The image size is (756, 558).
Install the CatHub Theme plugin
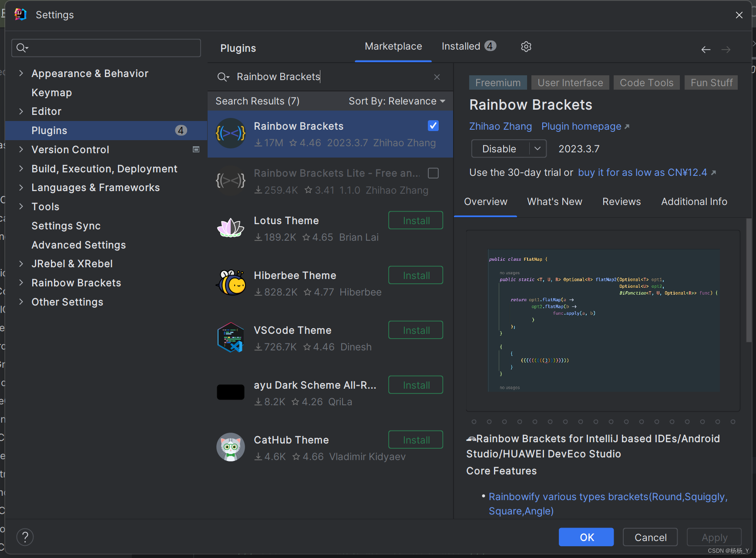tap(416, 440)
